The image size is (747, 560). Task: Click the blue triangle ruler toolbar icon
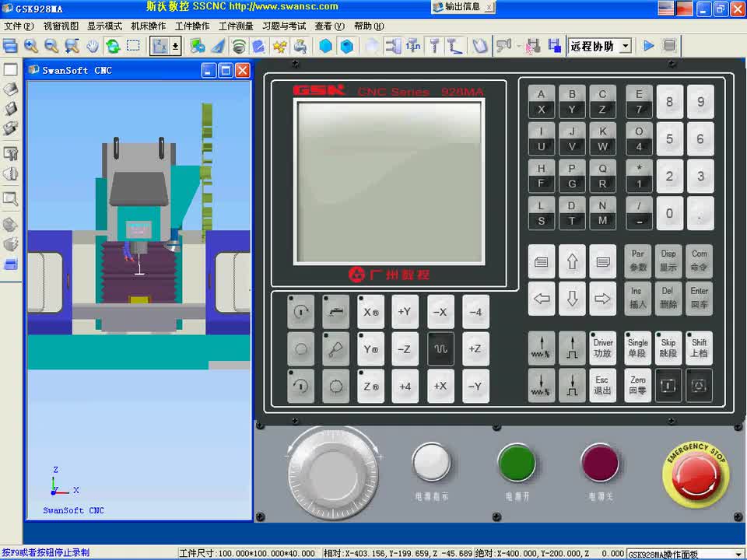(218, 46)
